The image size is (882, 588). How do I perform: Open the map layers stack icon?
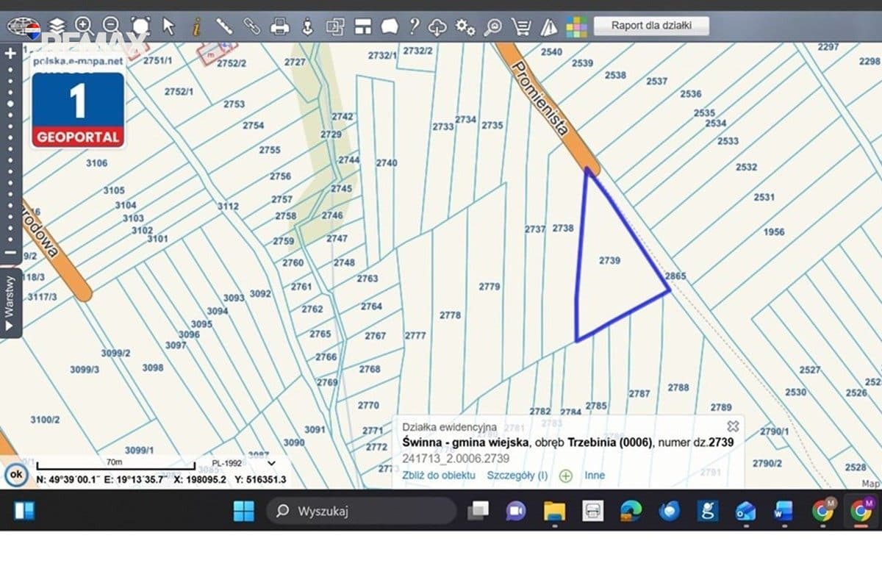tap(57, 26)
